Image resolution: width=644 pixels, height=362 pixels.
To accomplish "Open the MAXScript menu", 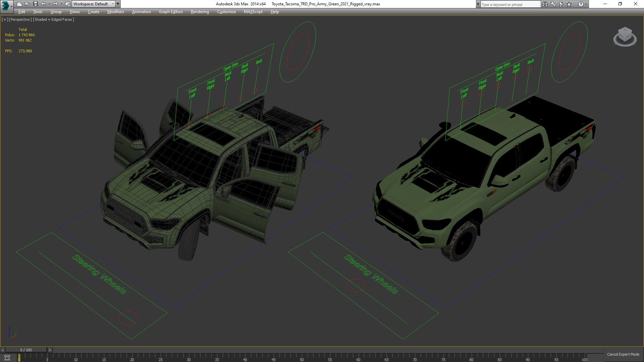I will (253, 12).
